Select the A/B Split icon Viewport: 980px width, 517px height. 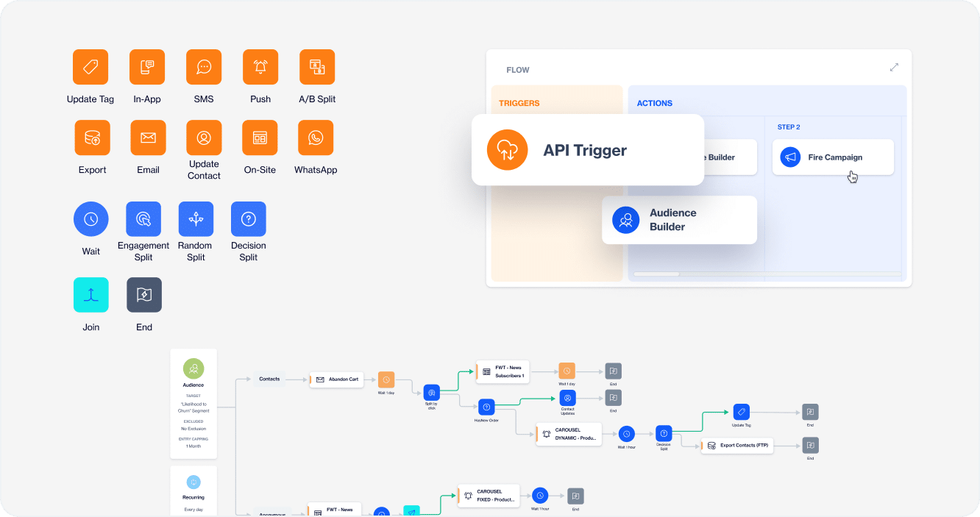[317, 66]
